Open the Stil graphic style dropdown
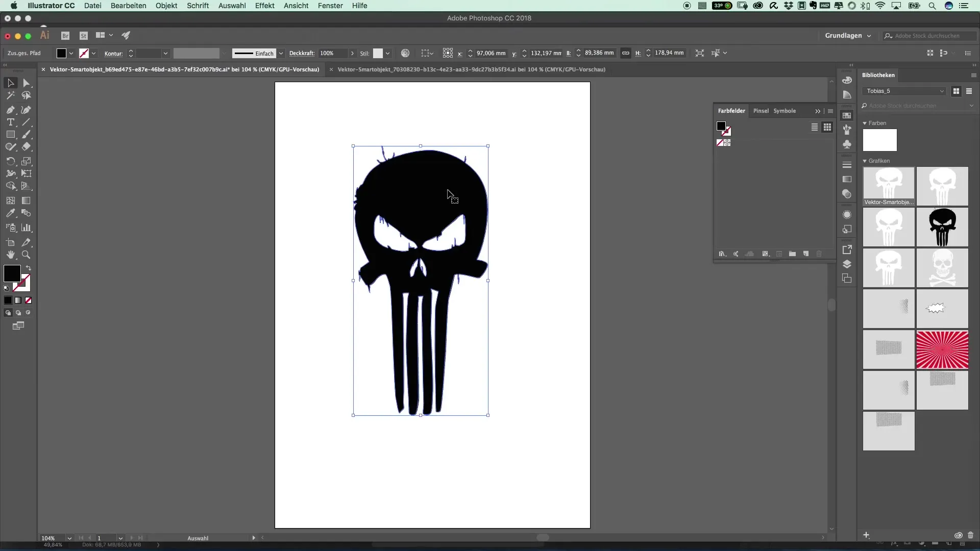Image resolution: width=980 pixels, height=551 pixels. coord(388,53)
